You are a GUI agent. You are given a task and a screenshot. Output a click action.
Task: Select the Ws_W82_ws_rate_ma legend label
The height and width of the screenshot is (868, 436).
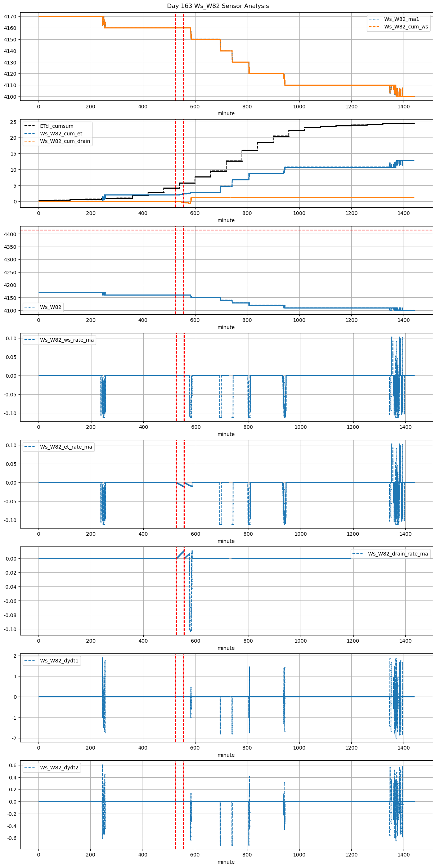point(67,340)
